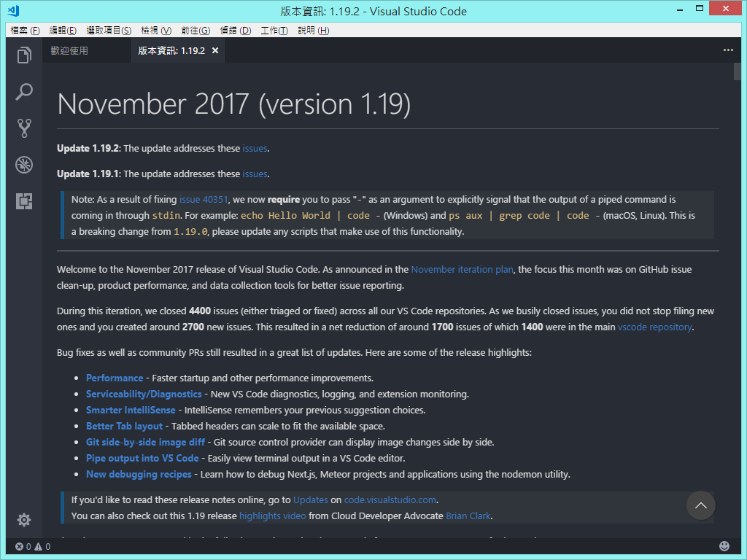Image resolution: width=747 pixels, height=560 pixels.
Task: Click the inline code text 'stdin'
Action: [166, 216]
